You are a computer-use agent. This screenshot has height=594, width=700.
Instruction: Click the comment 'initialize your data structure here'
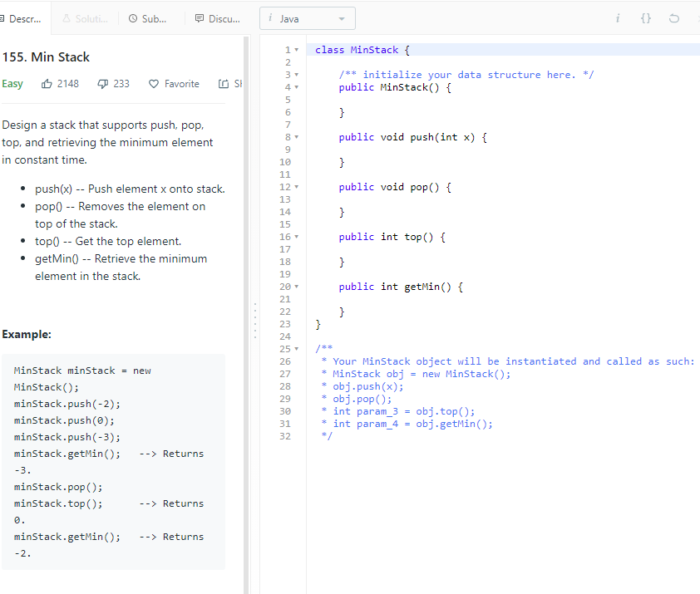coord(466,75)
